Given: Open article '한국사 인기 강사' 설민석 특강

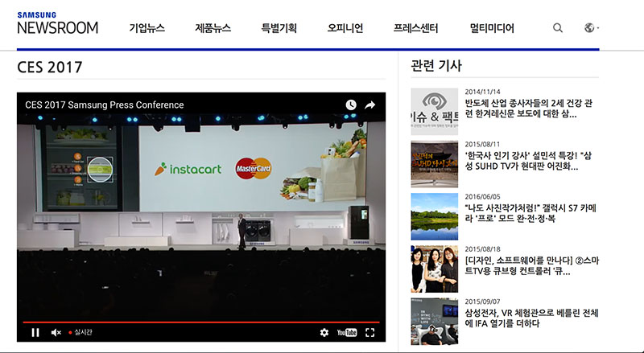Looking at the screenshot, I should [528, 162].
